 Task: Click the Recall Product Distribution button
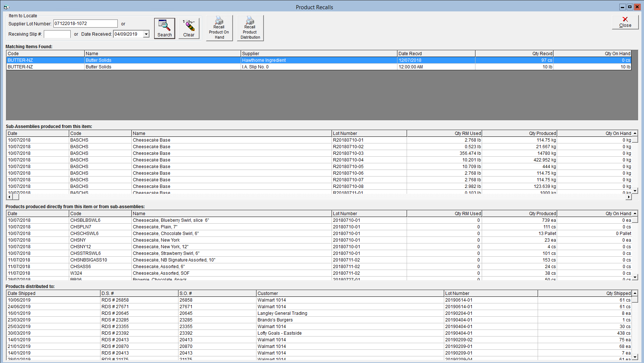point(250,28)
